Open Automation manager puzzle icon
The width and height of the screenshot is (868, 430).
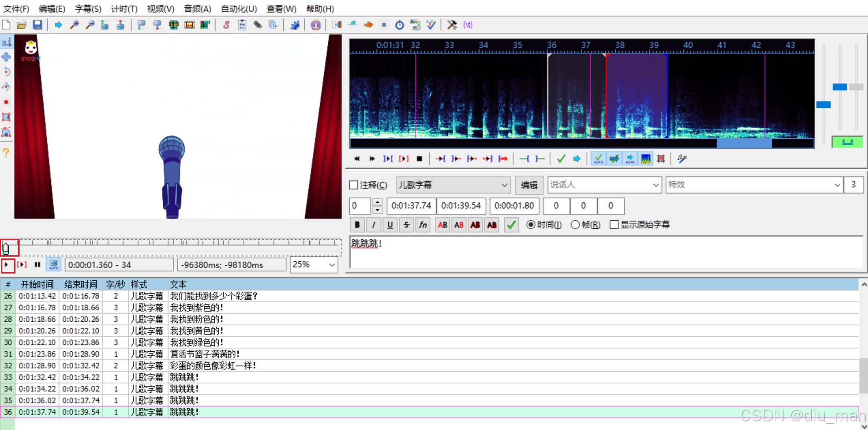pyautogui.click(x=295, y=25)
